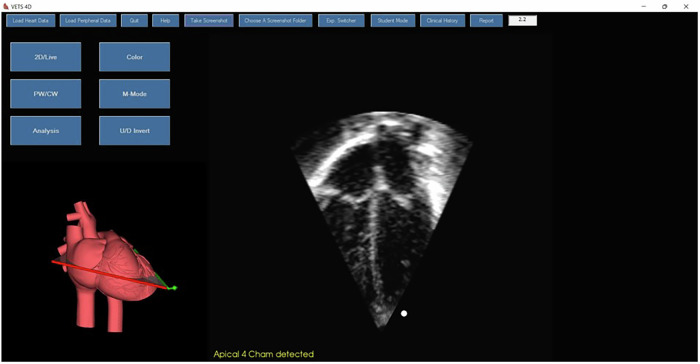Select PW/CW Doppler mode

tap(46, 94)
